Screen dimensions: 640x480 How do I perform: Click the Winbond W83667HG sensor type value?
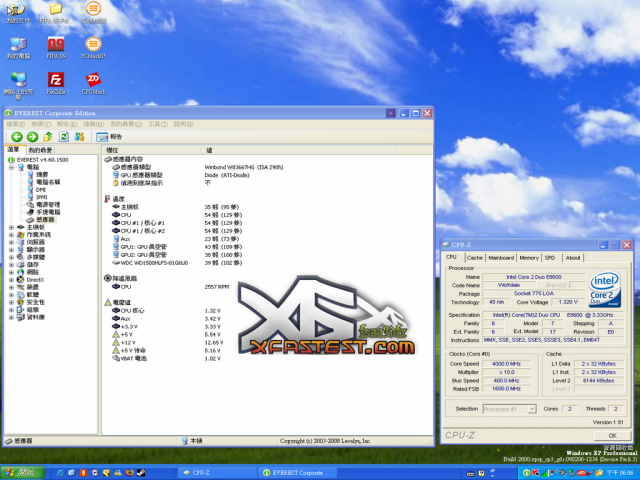click(244, 167)
